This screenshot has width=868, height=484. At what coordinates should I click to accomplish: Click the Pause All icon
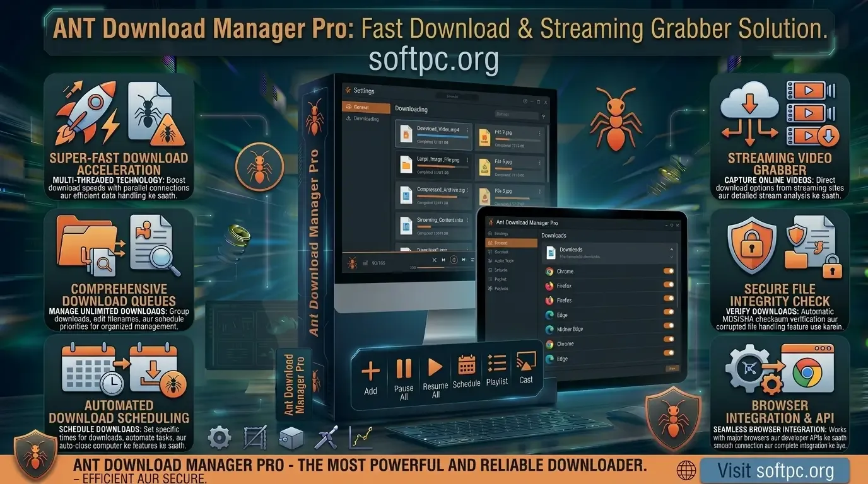click(404, 369)
